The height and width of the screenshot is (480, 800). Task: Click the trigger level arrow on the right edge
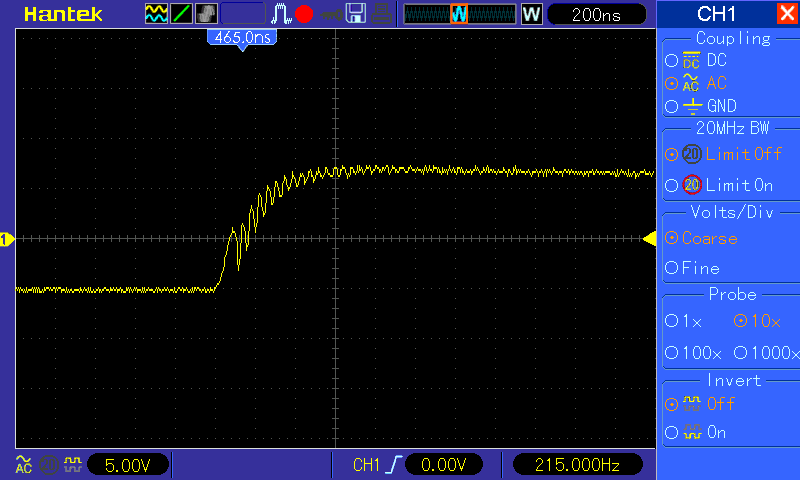649,239
